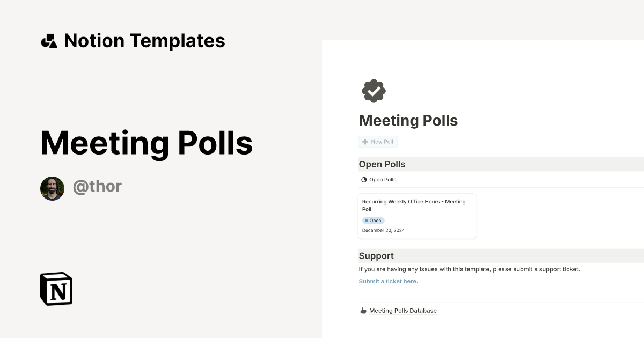The height and width of the screenshot is (338, 644).
Task: Click the Notion Templates logo icon
Action: (x=50, y=40)
